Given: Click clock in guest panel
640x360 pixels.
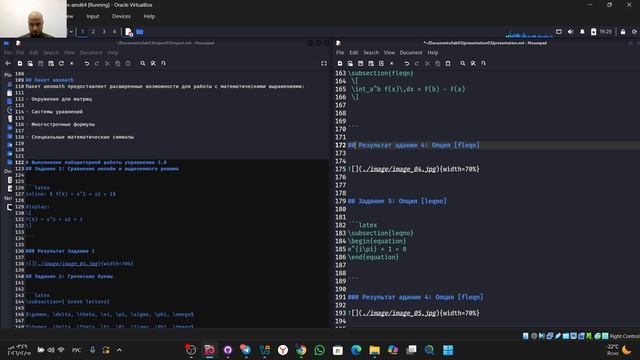Looking at the screenshot, I should (x=606, y=31).
